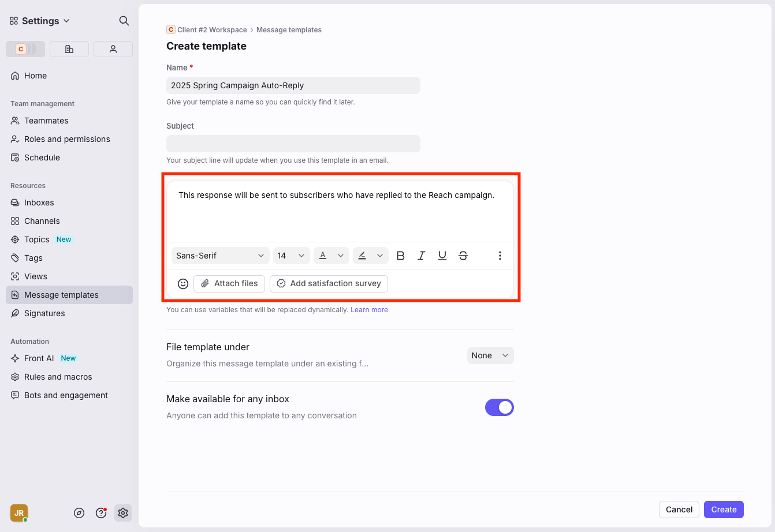Open Rules and macros settings
The width and height of the screenshot is (775, 532).
pyautogui.click(x=58, y=377)
